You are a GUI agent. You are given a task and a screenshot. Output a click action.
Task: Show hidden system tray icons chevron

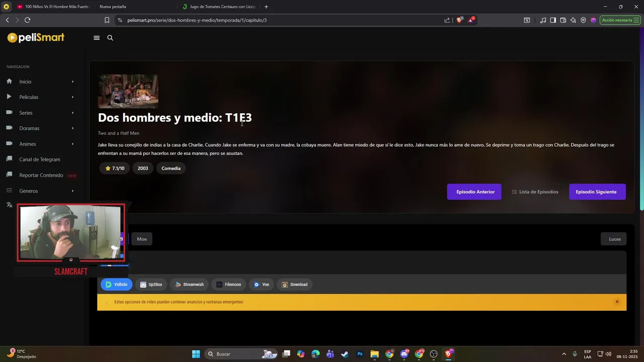pyautogui.click(x=563, y=354)
